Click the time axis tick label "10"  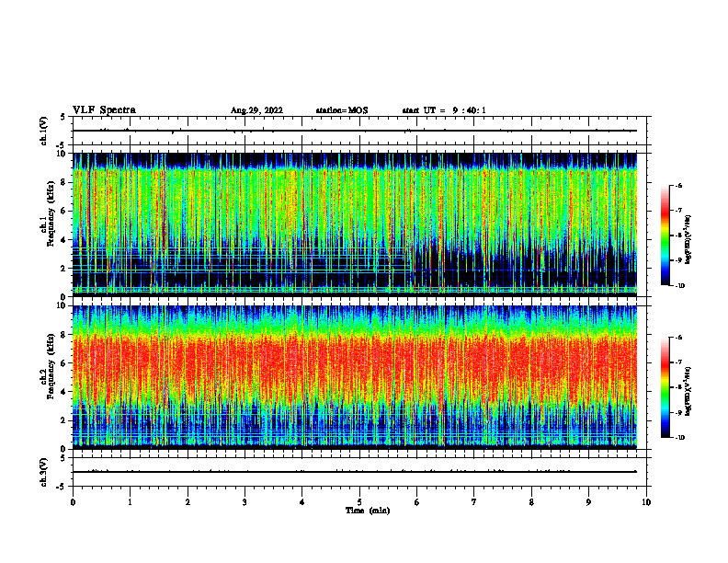646,502
